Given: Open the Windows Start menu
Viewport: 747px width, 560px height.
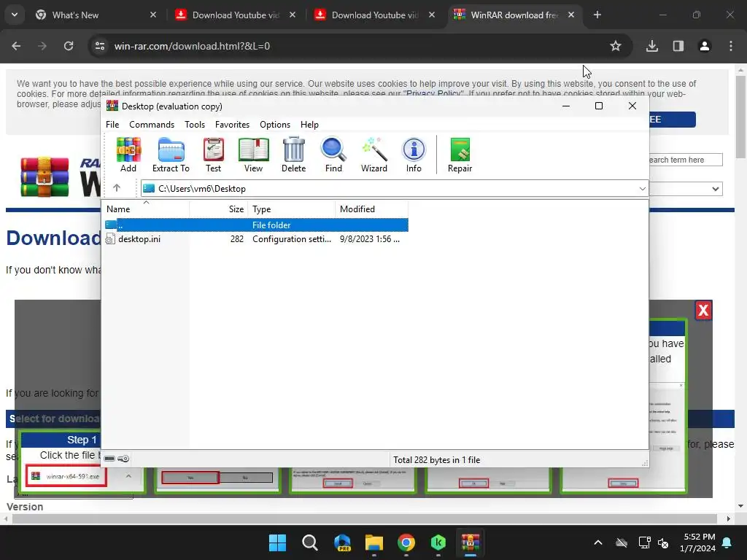Looking at the screenshot, I should (x=277, y=542).
